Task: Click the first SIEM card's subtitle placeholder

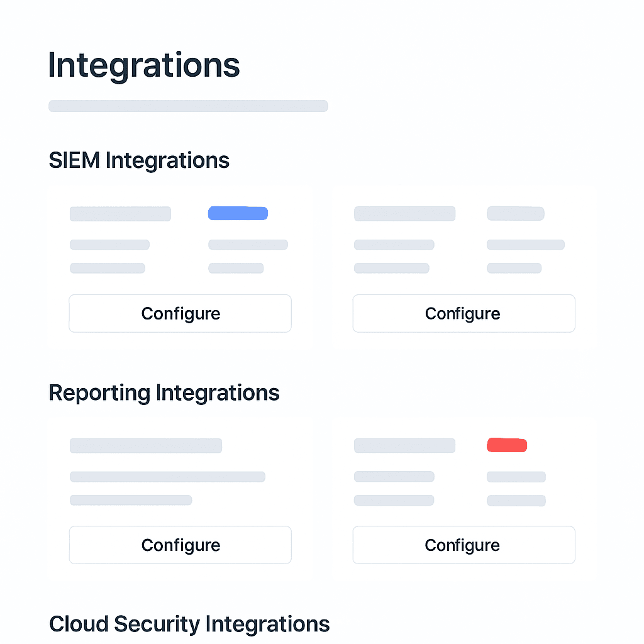Action: point(109,244)
